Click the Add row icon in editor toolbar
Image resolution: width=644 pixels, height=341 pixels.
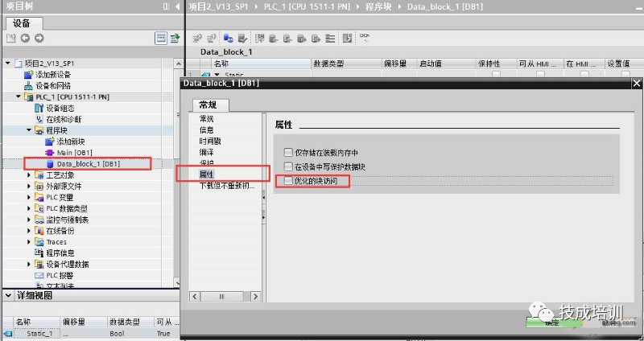point(211,38)
